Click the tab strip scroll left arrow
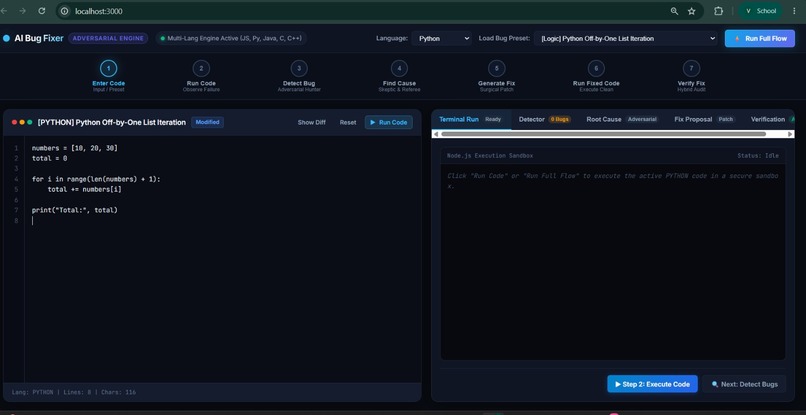Image resolution: width=806 pixels, height=415 pixels. point(436,134)
